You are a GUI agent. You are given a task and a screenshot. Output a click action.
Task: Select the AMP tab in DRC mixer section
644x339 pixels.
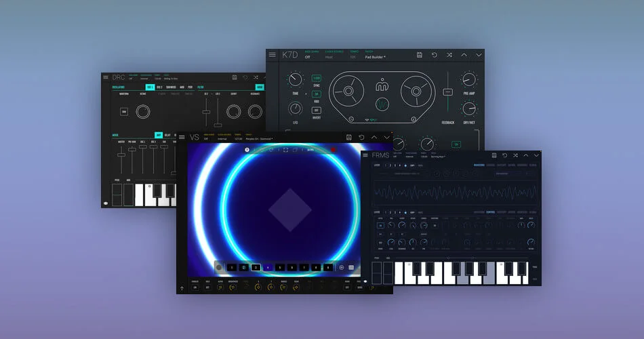tap(159, 135)
